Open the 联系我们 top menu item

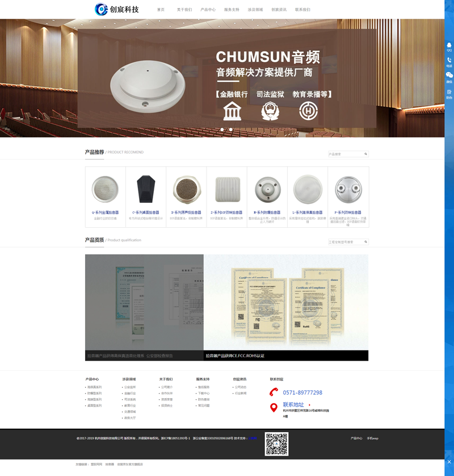pyautogui.click(x=302, y=10)
